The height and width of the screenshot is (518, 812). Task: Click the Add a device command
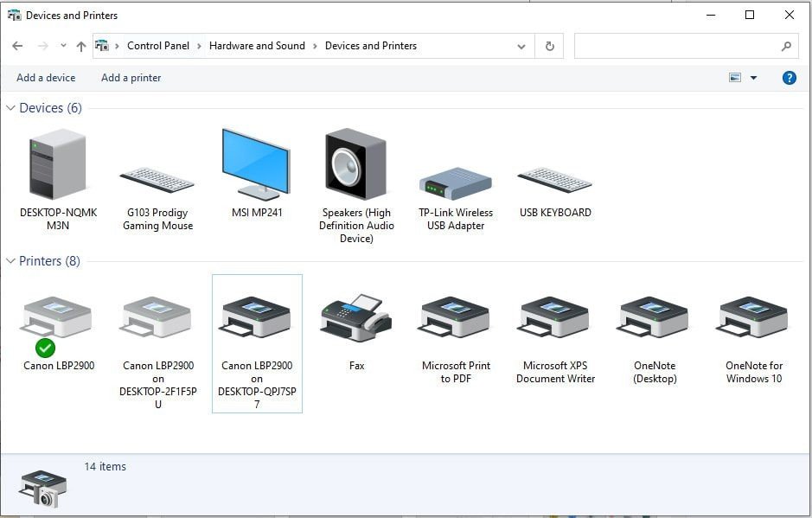coord(46,78)
